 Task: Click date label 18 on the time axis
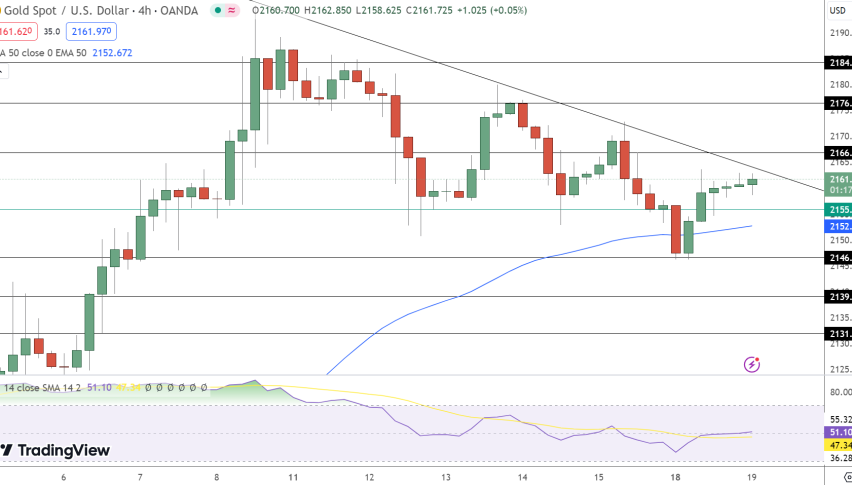tap(675, 477)
